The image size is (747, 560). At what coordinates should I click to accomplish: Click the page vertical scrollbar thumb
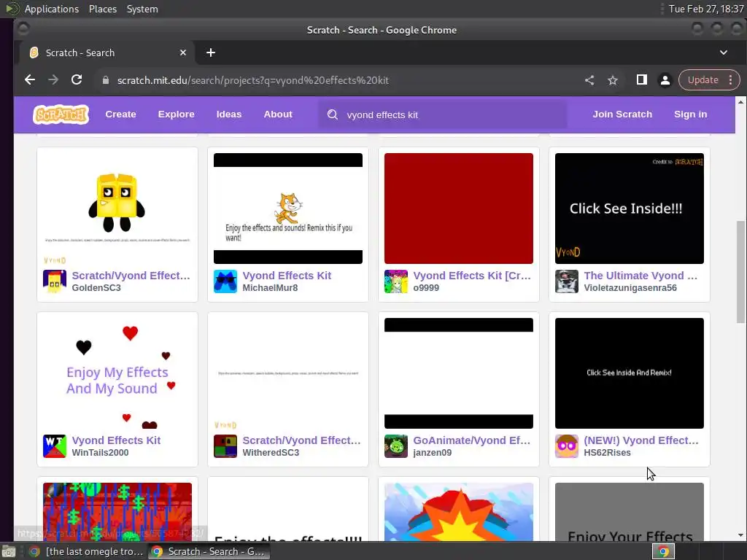(740, 271)
